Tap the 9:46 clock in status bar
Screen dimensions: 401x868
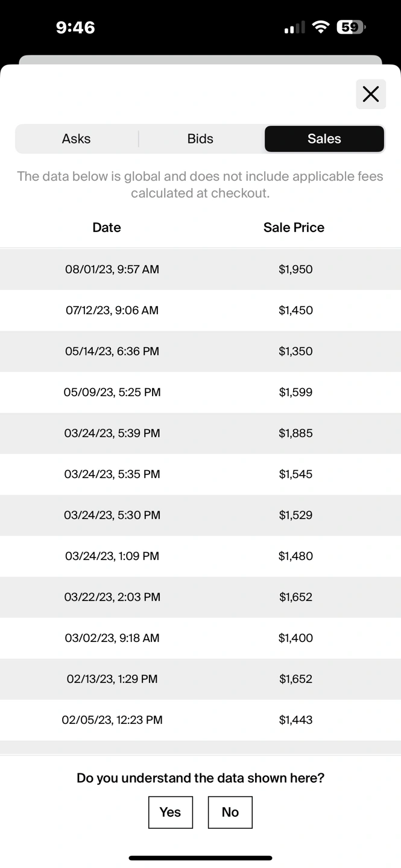(75, 27)
